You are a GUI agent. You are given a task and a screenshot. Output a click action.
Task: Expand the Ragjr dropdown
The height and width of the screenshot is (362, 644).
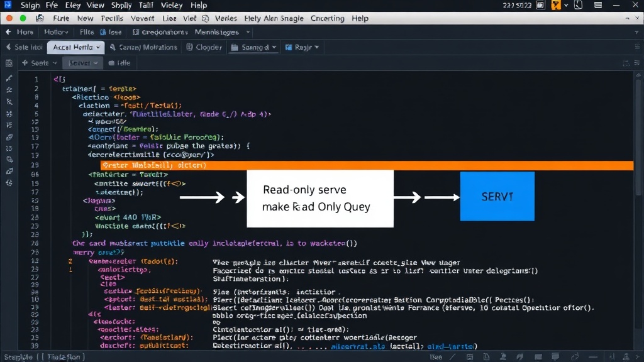(x=317, y=48)
